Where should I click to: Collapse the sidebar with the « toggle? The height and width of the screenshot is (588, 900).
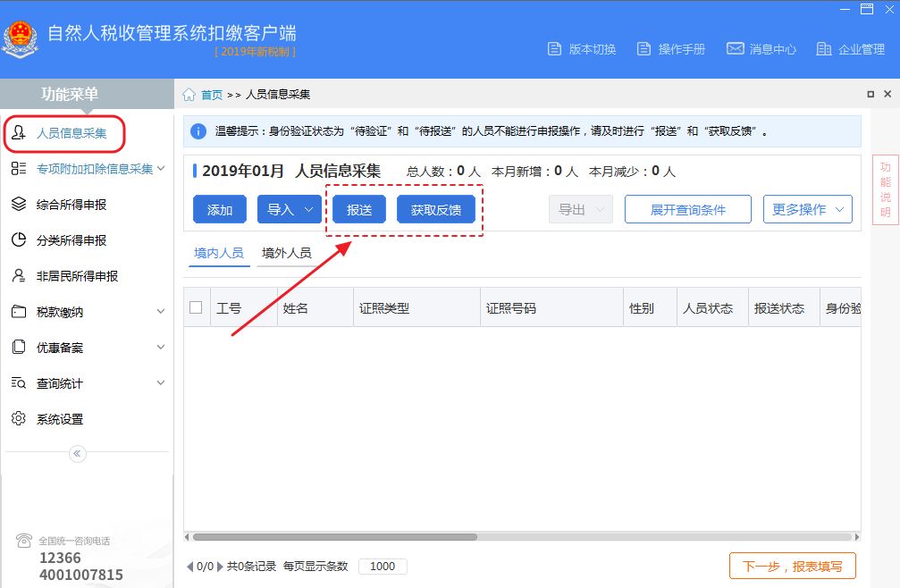point(77,454)
